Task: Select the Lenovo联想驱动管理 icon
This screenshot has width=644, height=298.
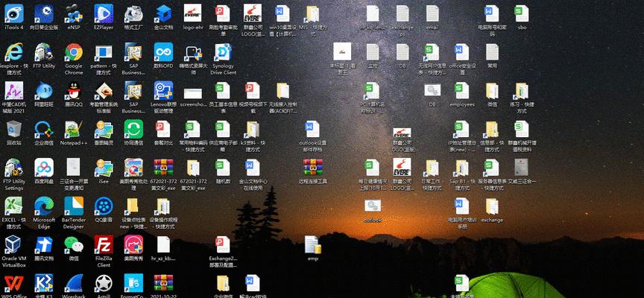Action: pyautogui.click(x=163, y=91)
